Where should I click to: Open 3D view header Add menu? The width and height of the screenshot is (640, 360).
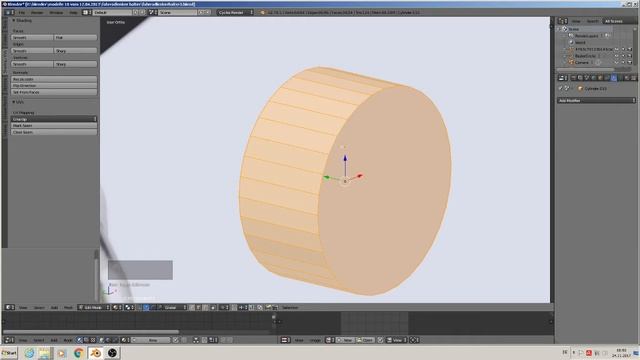54,307
